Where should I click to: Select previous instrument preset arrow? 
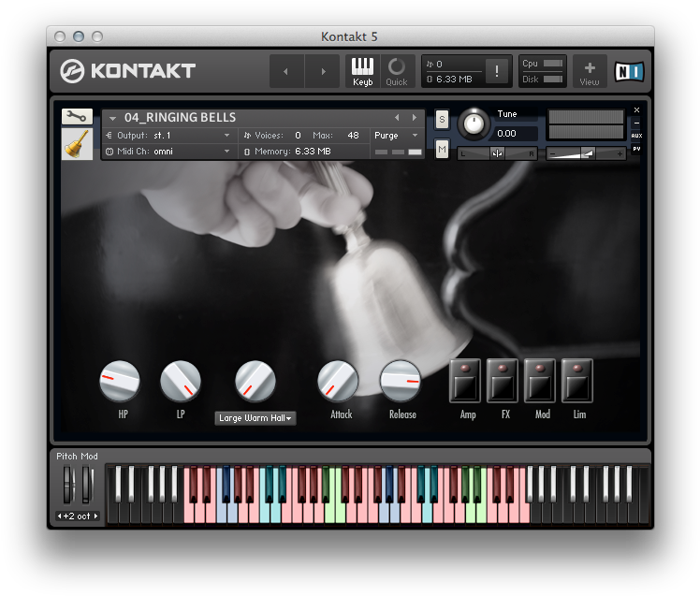(x=397, y=117)
